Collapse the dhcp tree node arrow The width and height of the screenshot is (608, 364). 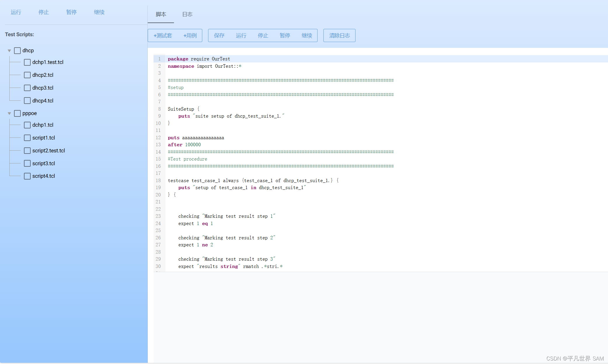pyautogui.click(x=9, y=51)
